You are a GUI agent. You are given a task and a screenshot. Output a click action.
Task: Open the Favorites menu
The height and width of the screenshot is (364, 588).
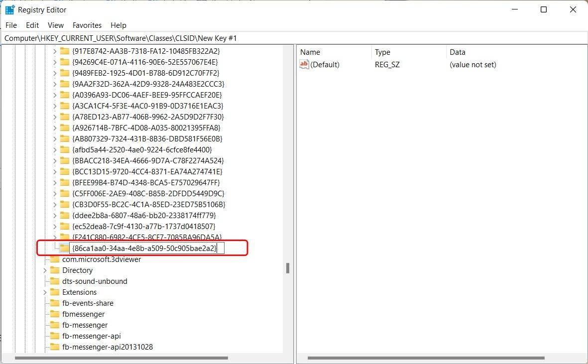point(87,25)
